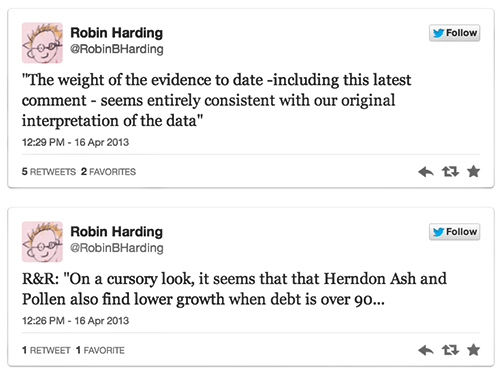View the 2 favorites list
The image size is (504, 376).
tap(108, 172)
